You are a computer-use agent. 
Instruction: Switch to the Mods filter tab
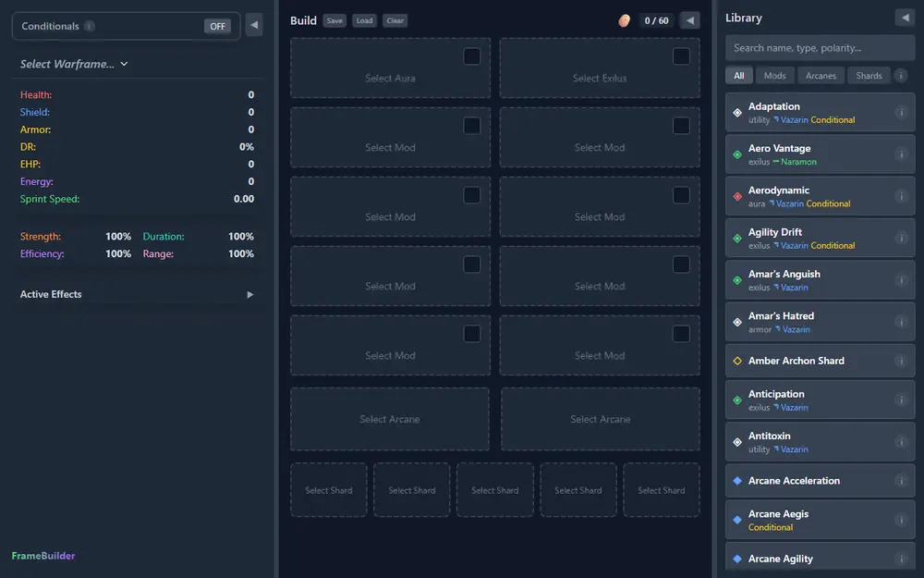(x=774, y=76)
